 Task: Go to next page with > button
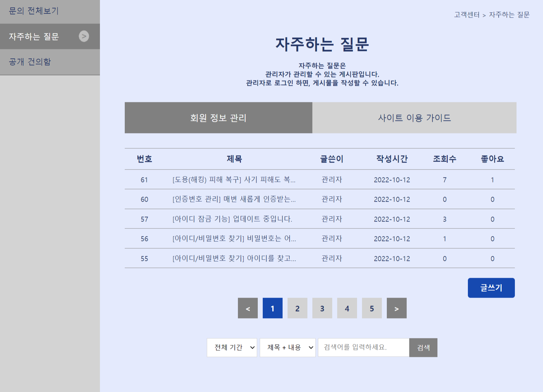(397, 308)
